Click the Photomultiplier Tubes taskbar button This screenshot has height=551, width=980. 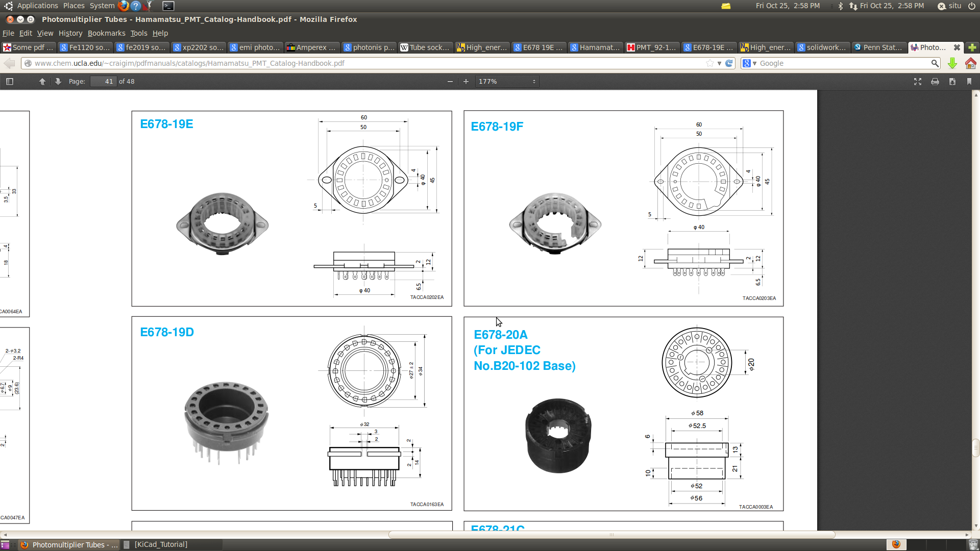point(69,545)
